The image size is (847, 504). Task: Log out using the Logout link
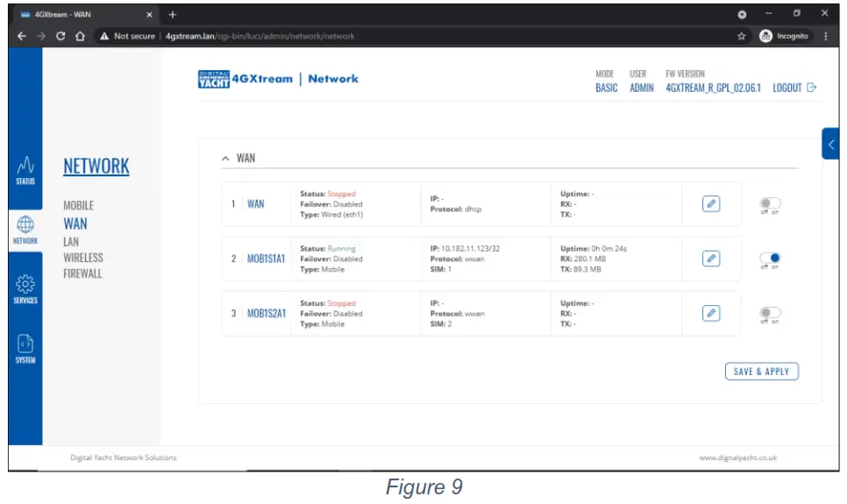point(794,88)
